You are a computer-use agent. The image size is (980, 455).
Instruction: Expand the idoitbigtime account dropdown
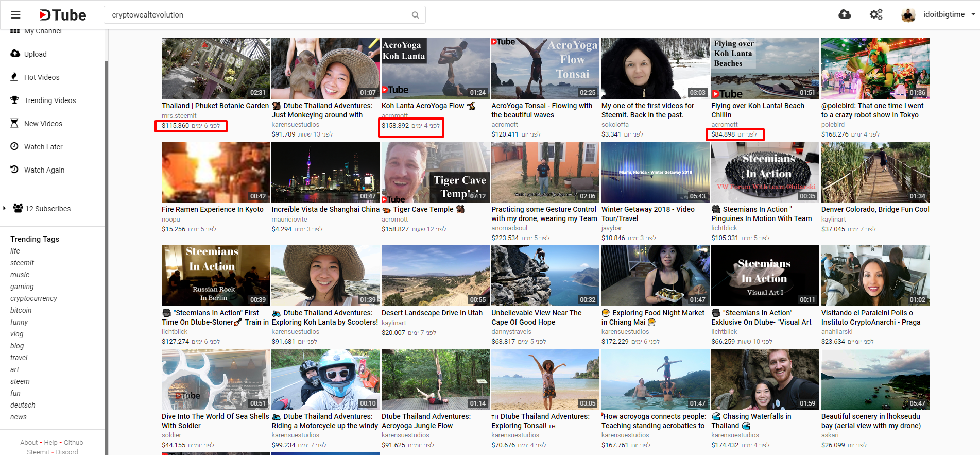pyautogui.click(x=973, y=14)
